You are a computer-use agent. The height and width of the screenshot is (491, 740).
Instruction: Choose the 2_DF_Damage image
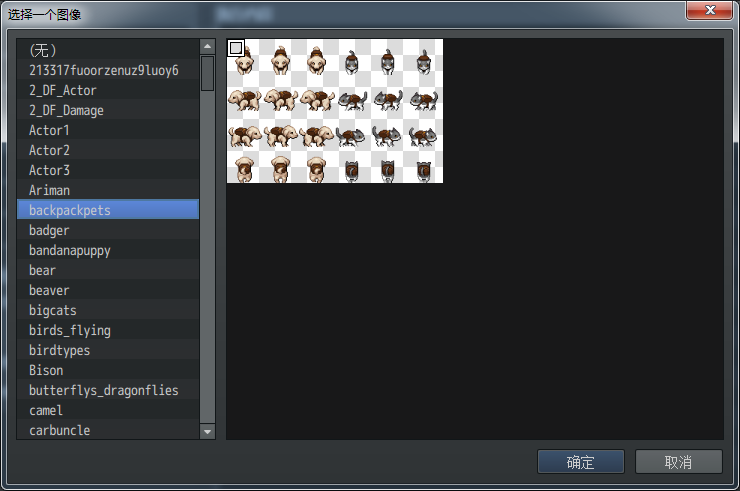point(108,110)
